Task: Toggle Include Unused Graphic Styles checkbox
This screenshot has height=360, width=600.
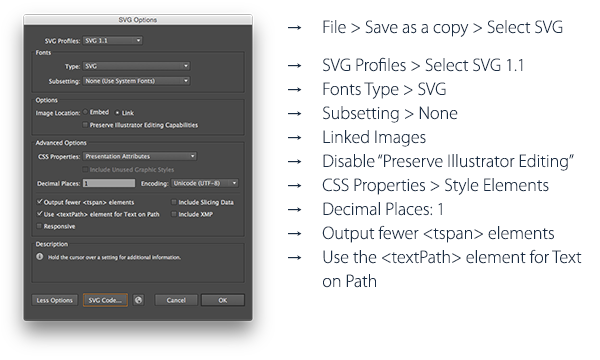Action: (x=85, y=169)
